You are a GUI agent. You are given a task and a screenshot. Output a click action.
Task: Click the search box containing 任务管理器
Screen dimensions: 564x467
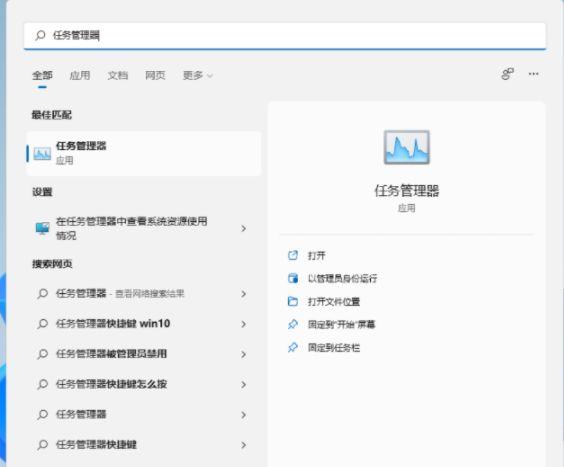pyautogui.click(x=285, y=36)
